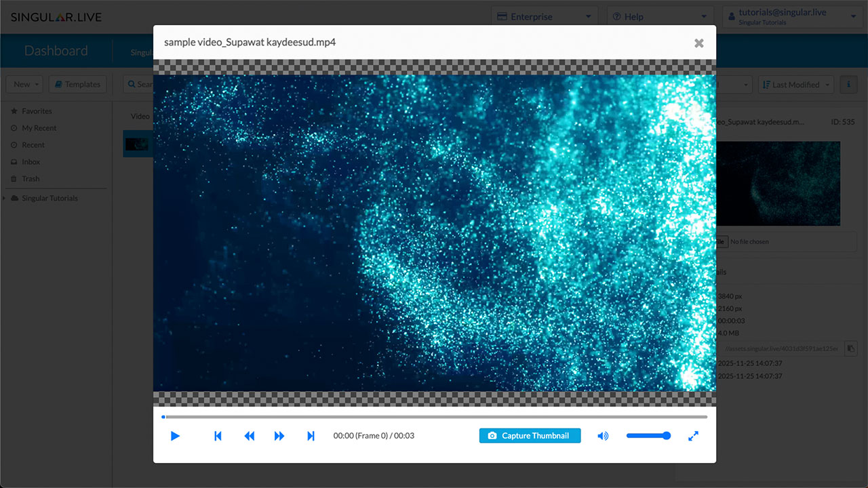Select the asset thumbnail in the details panel
The height and width of the screenshot is (488, 868).
pos(778,183)
